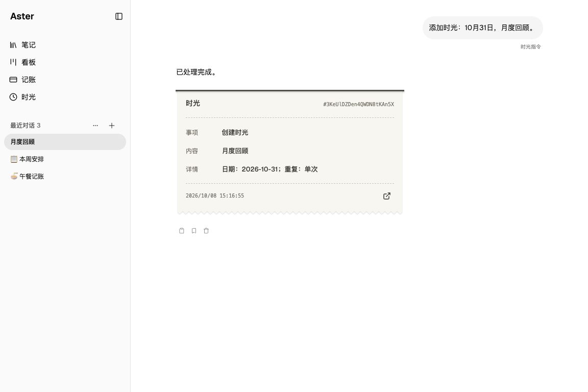Copy the response with clipboard icon
Screen dimensions: 588x392
pyautogui.click(x=182, y=231)
